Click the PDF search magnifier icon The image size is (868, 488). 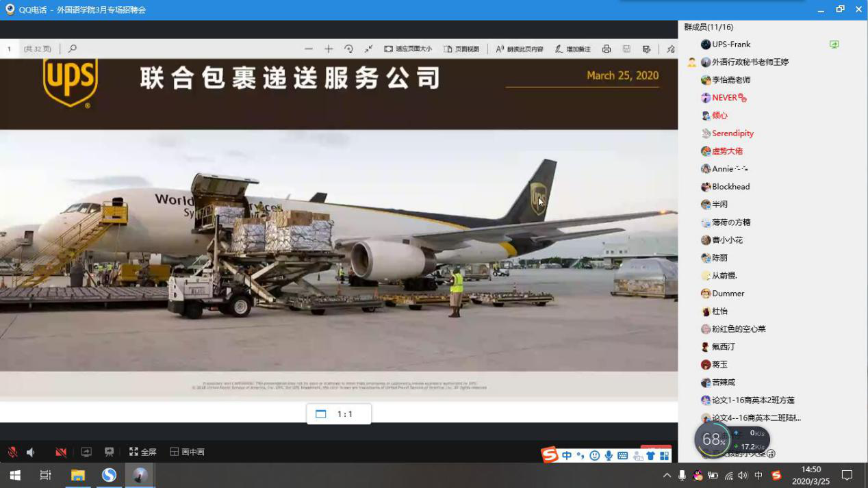73,49
